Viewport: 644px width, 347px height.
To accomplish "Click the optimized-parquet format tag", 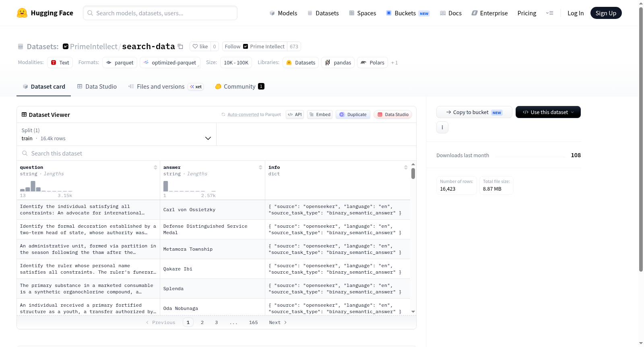I will (x=170, y=62).
